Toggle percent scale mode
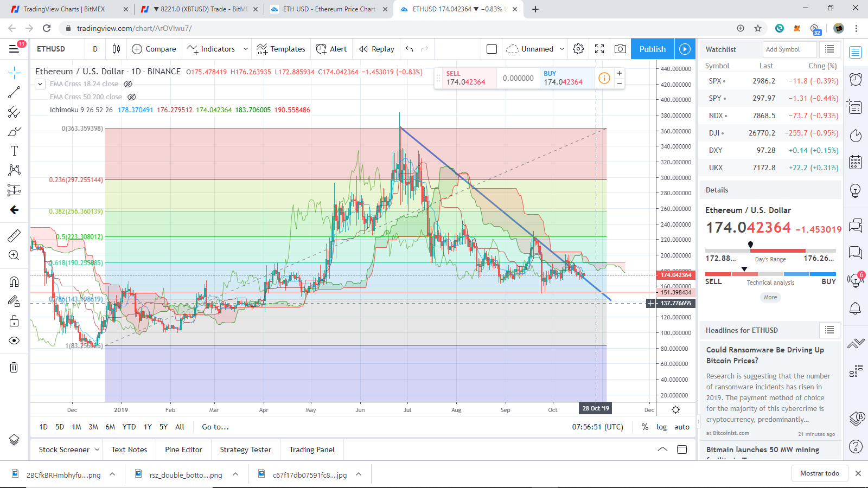This screenshot has width=868, height=488. coord(645,427)
